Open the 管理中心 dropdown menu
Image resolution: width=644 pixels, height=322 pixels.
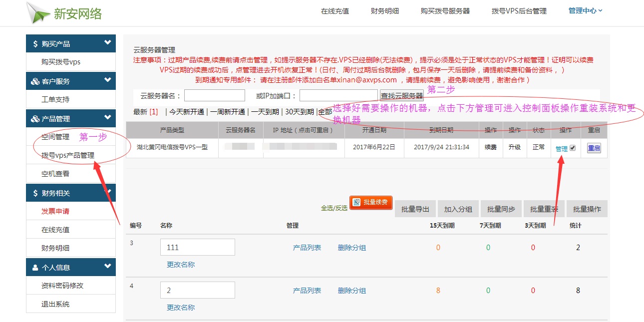click(585, 10)
